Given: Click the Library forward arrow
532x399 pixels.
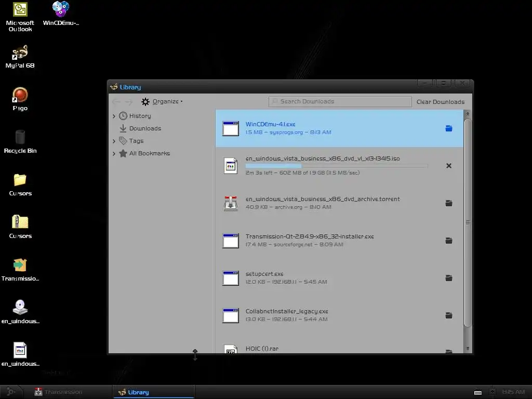Looking at the screenshot, I should [129, 101].
